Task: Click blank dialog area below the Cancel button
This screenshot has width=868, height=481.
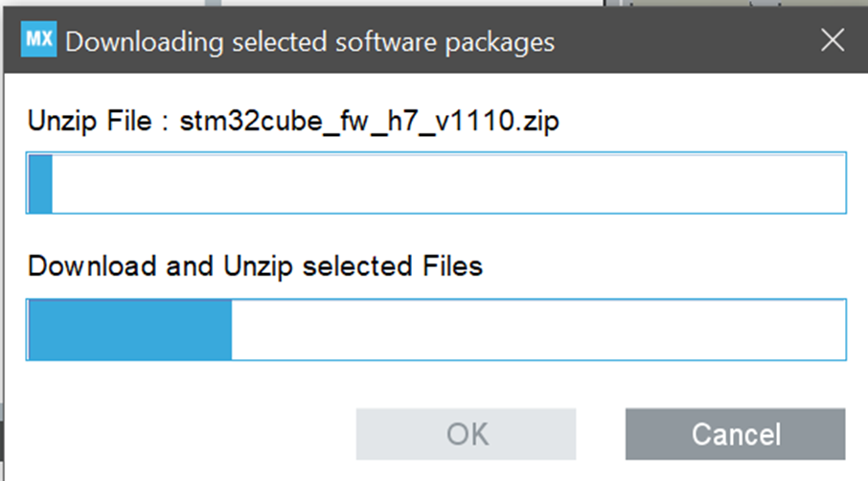Action: tap(735, 470)
